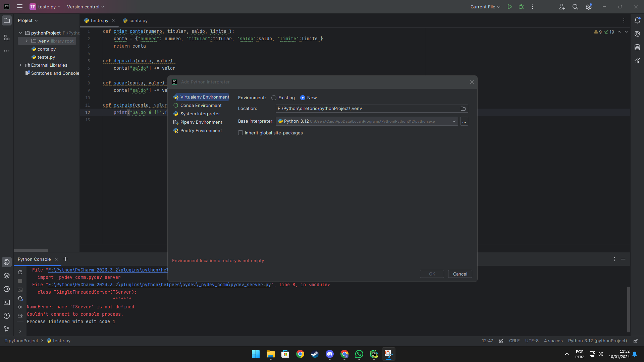The image size is (644, 362).
Task: Select the Existing environment radio button
Action: point(274,98)
